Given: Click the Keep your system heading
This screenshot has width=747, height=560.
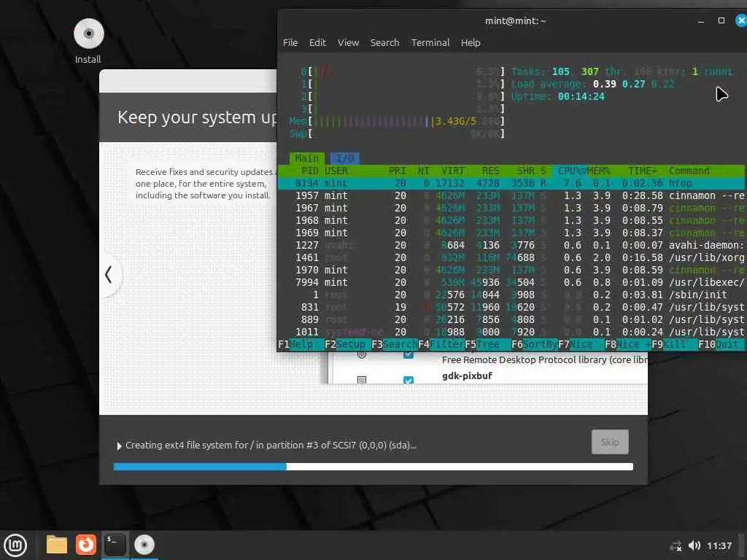Looking at the screenshot, I should (197, 117).
